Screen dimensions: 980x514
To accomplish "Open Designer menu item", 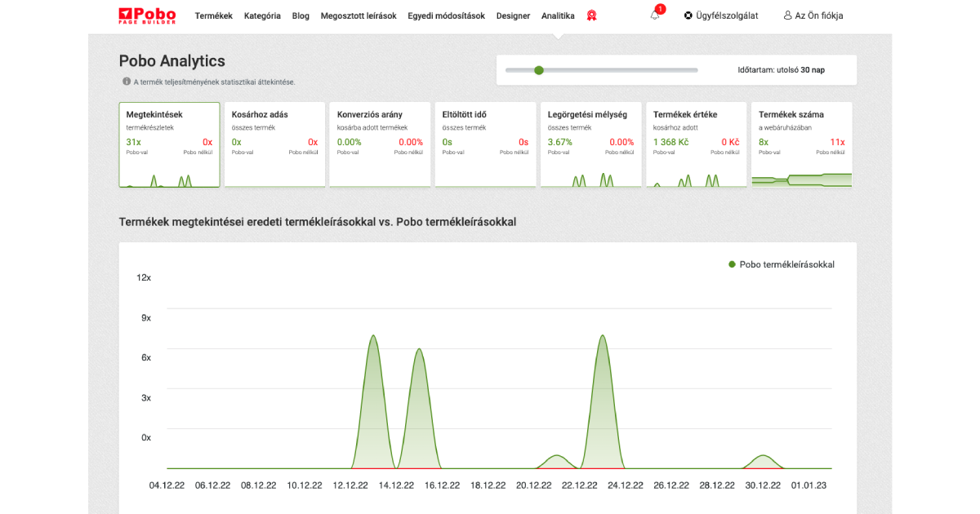I will tap(513, 16).
